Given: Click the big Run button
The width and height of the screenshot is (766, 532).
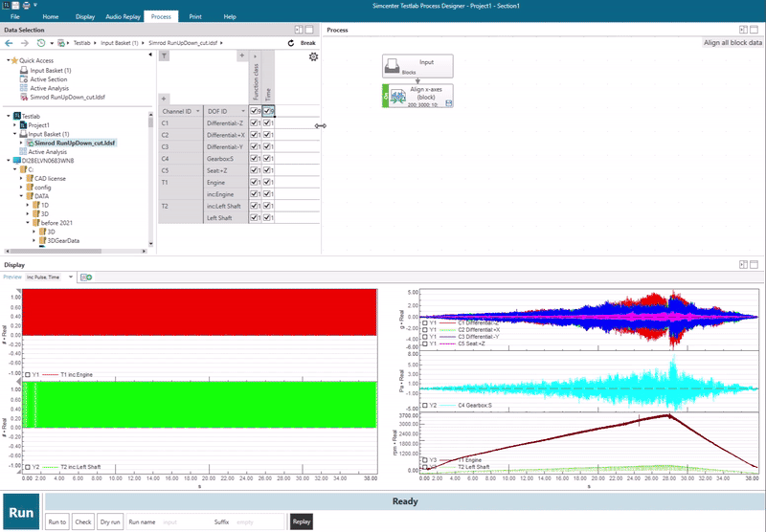Looking at the screenshot, I should point(21,513).
